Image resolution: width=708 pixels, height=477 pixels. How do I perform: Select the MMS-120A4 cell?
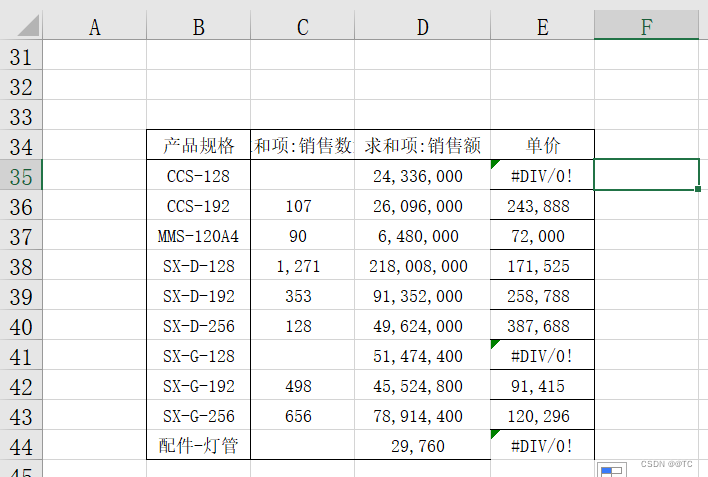(199, 236)
